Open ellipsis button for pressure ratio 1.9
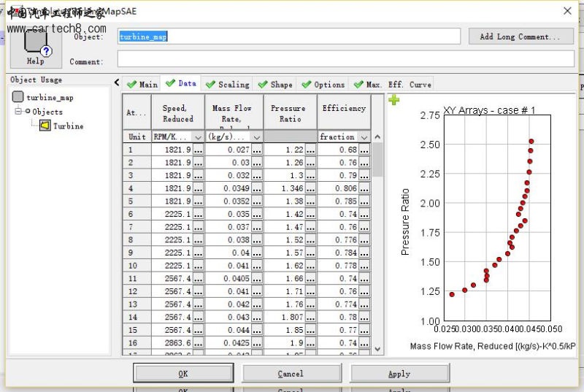 311,343
